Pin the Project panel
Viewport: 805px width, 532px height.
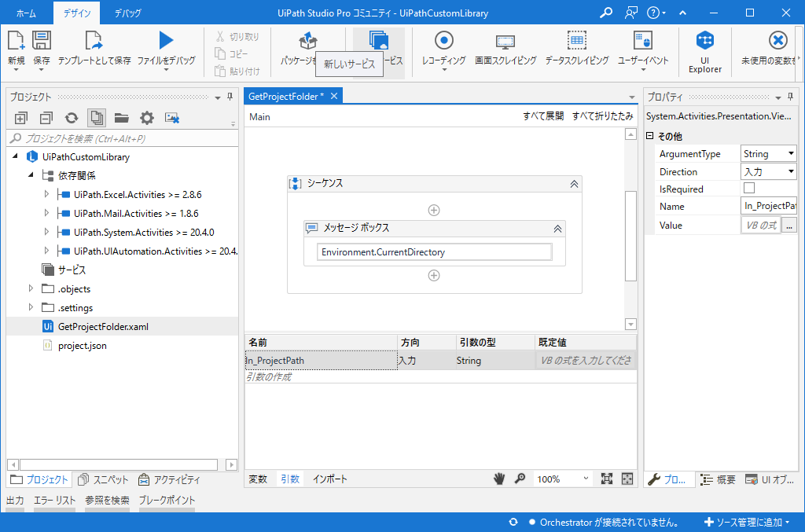(x=230, y=97)
